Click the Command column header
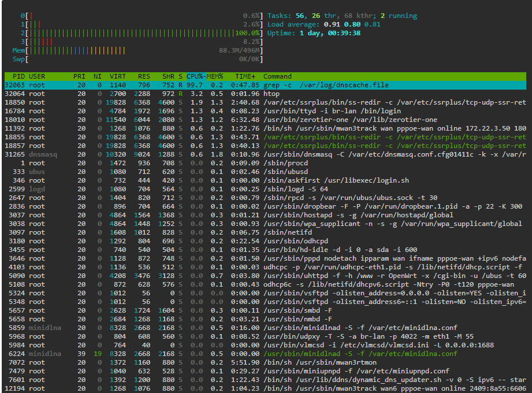Screen dimensions: 532x393 [x=277, y=76]
